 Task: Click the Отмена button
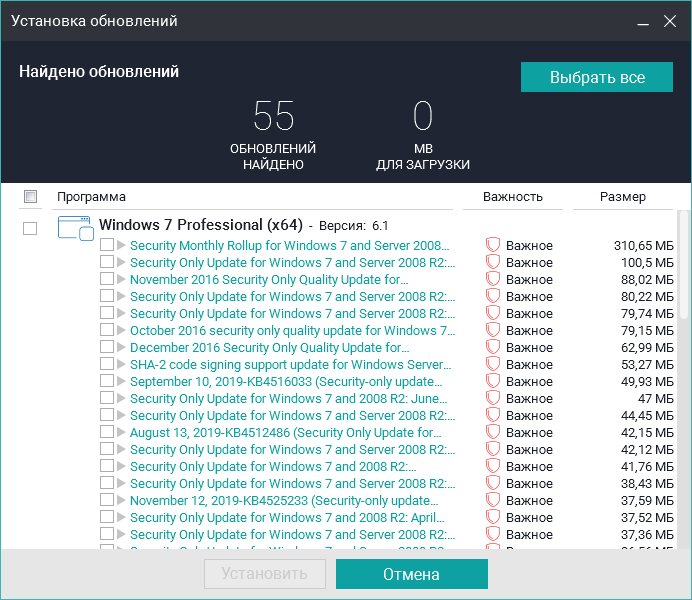(x=412, y=574)
